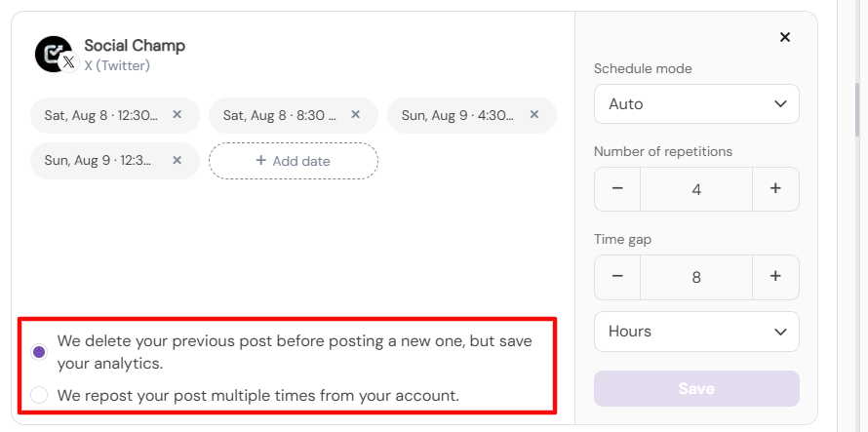Close the repeat schedule dialog

[785, 37]
